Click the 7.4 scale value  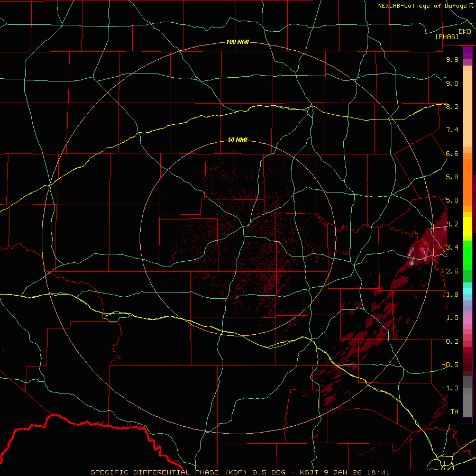(452, 130)
